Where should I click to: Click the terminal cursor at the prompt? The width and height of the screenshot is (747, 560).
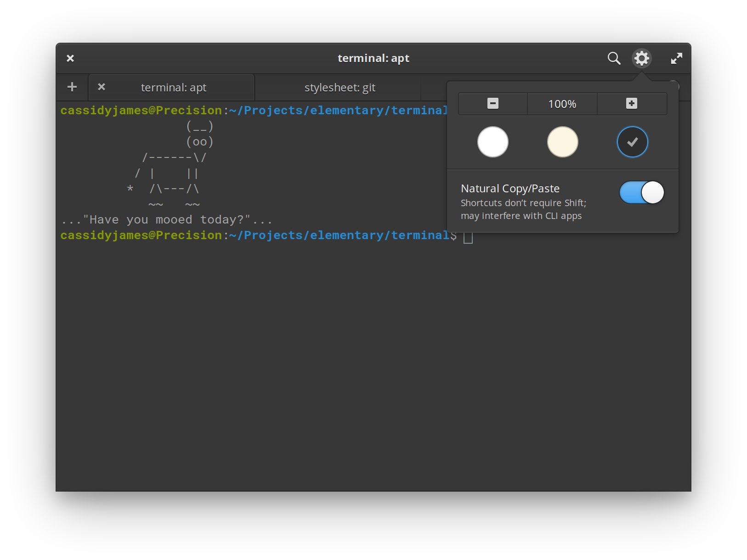[468, 237]
